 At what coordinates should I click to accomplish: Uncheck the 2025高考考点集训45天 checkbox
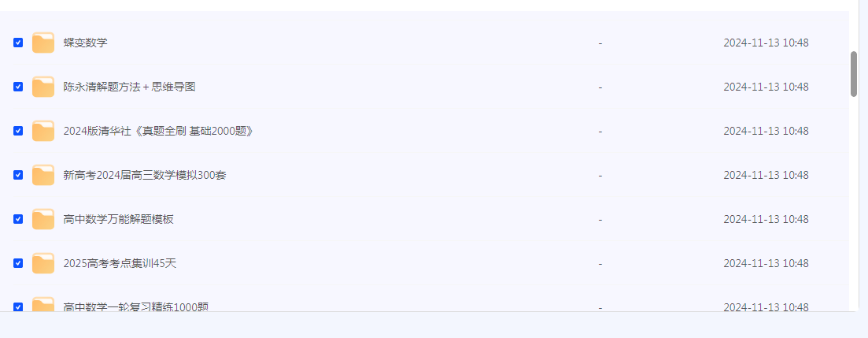pyautogui.click(x=18, y=263)
